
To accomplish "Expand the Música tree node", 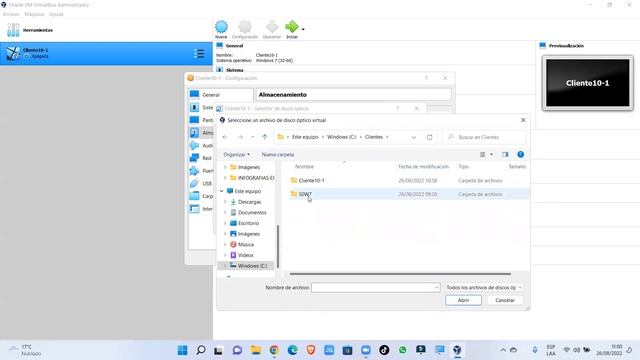I will click(x=225, y=244).
